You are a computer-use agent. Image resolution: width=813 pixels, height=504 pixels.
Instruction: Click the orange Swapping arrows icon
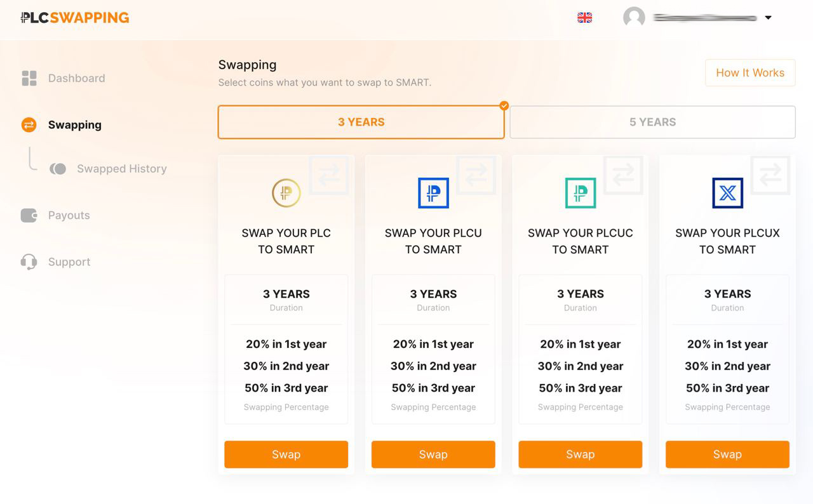click(x=29, y=125)
